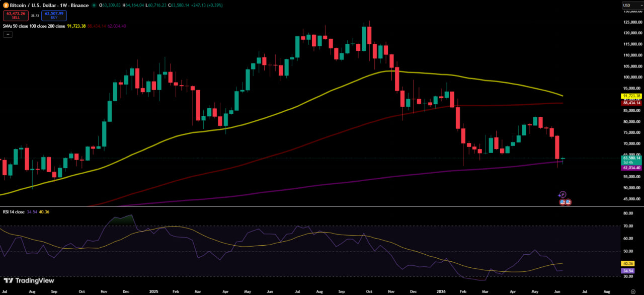Click the green market status dot
Screen dimensions: 644x295
(95, 5)
